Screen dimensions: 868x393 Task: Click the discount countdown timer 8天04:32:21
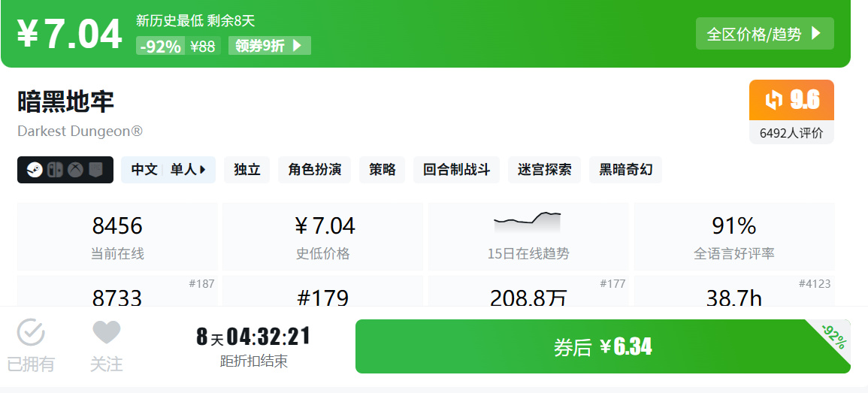click(253, 337)
